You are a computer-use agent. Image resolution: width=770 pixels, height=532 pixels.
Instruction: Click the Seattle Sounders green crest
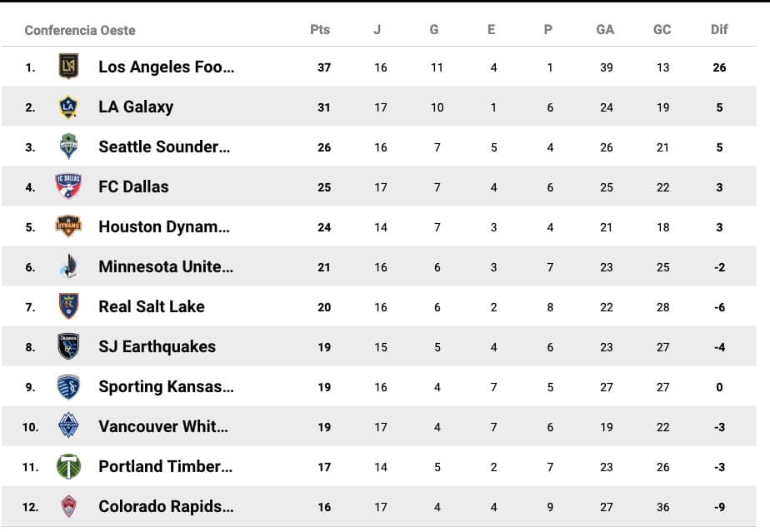tap(68, 147)
